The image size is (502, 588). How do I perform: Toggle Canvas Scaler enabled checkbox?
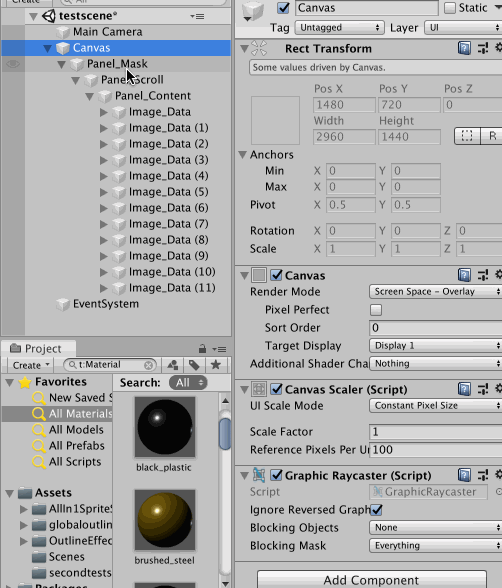click(276, 389)
